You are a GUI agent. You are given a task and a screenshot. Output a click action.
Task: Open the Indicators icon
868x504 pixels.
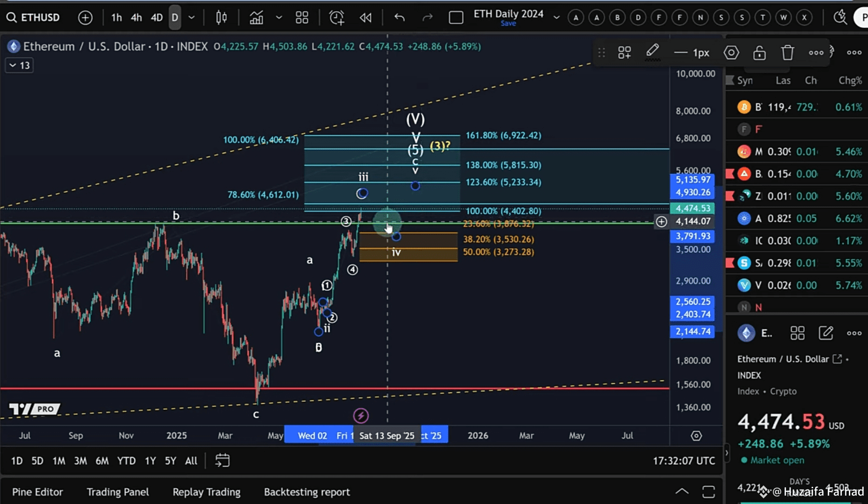tap(256, 18)
